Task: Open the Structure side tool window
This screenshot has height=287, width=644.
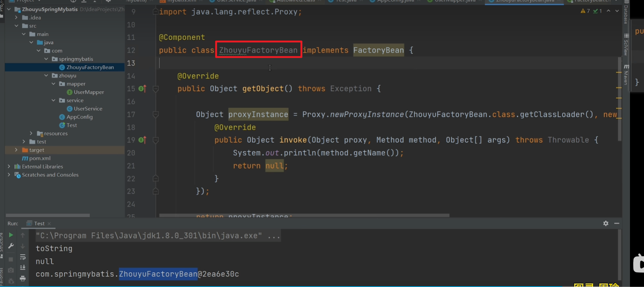Action: pos(1,245)
